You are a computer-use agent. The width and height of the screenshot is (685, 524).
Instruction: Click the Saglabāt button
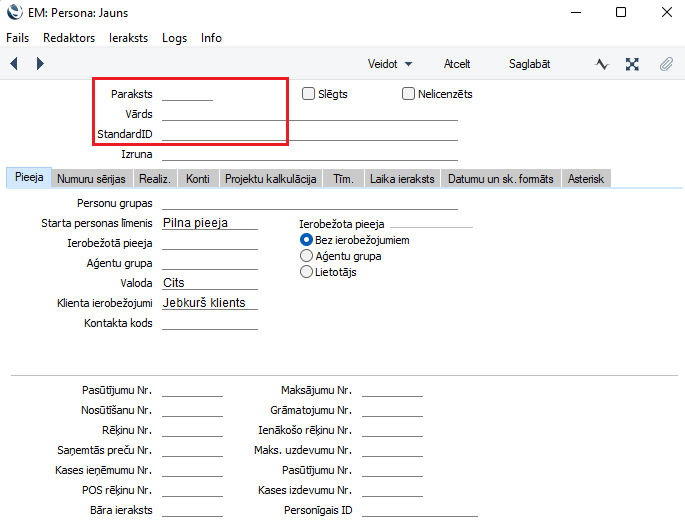pyautogui.click(x=529, y=63)
